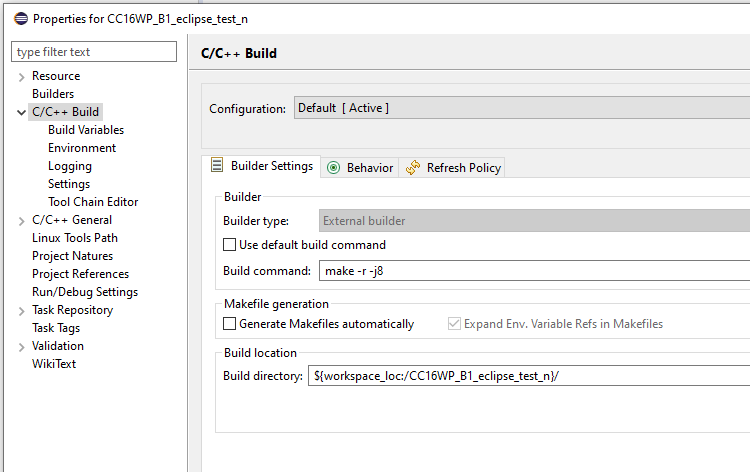Open the Configuration dropdown
The image size is (750, 472).
pyautogui.click(x=522, y=108)
